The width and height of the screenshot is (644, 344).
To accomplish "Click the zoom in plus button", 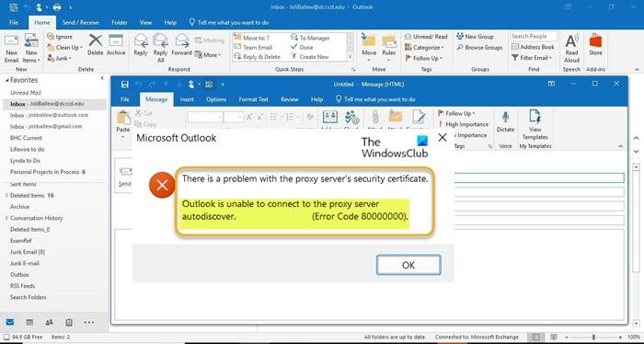I will (x=620, y=337).
